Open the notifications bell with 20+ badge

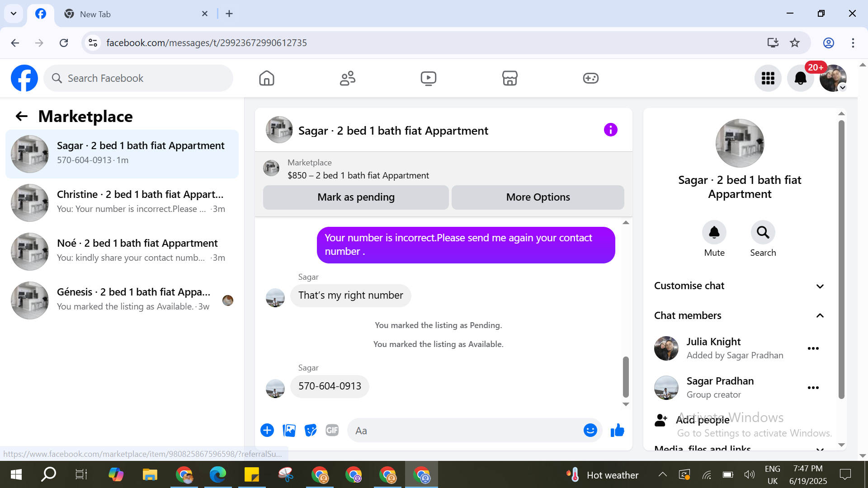[x=801, y=78]
